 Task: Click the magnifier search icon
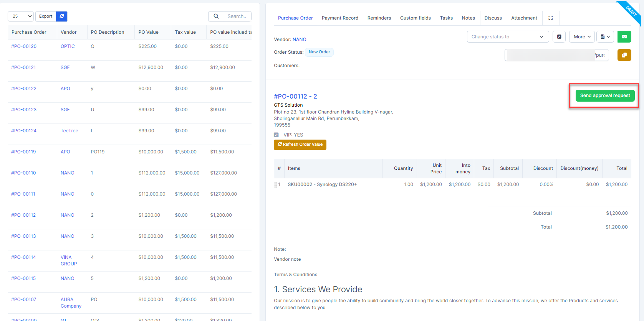pyautogui.click(x=216, y=16)
